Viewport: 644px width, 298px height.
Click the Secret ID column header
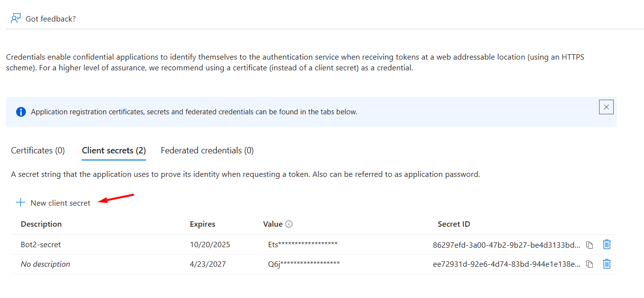453,224
